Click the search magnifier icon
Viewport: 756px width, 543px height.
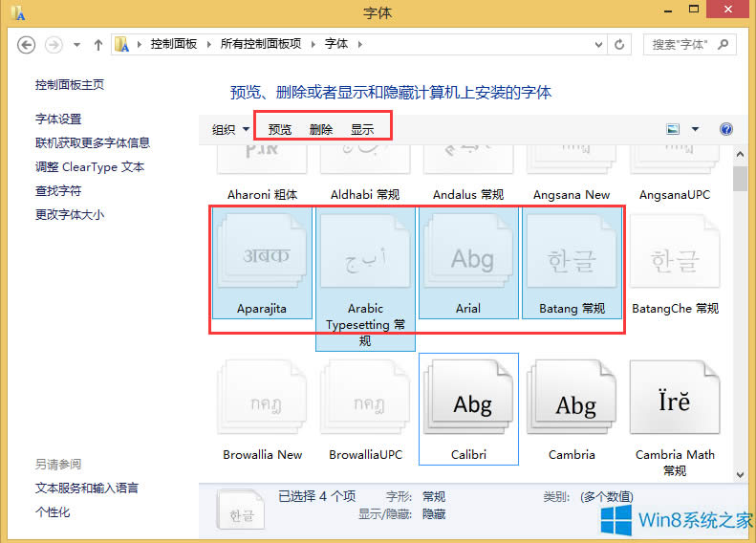coord(723,44)
